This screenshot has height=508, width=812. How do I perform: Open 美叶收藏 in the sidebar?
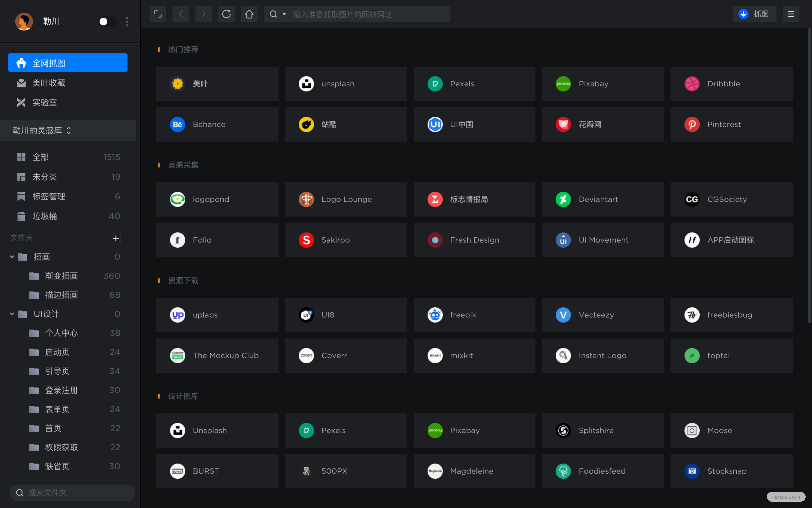click(x=68, y=83)
